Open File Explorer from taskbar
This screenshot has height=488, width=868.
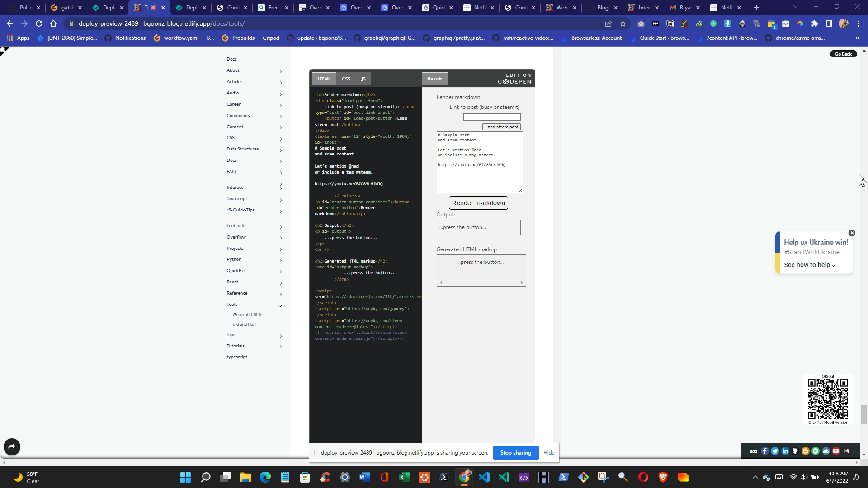[x=245, y=477]
